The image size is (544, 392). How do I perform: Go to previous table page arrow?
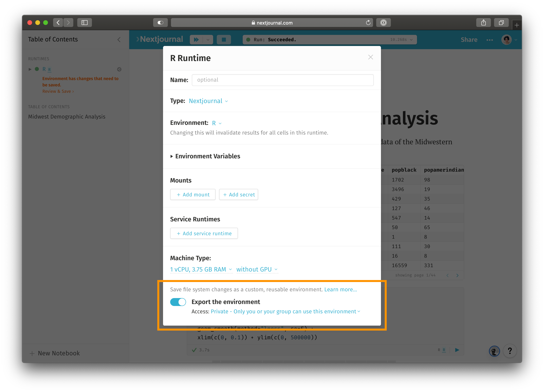[447, 275]
